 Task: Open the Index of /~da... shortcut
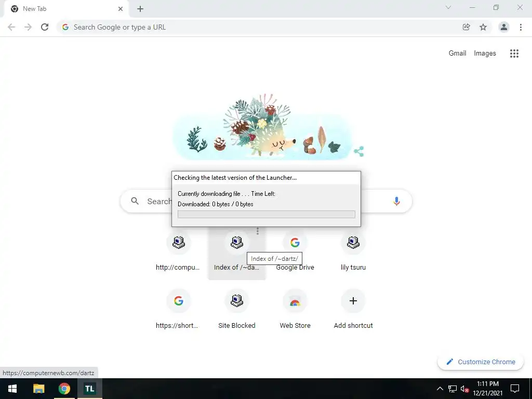coord(236,251)
